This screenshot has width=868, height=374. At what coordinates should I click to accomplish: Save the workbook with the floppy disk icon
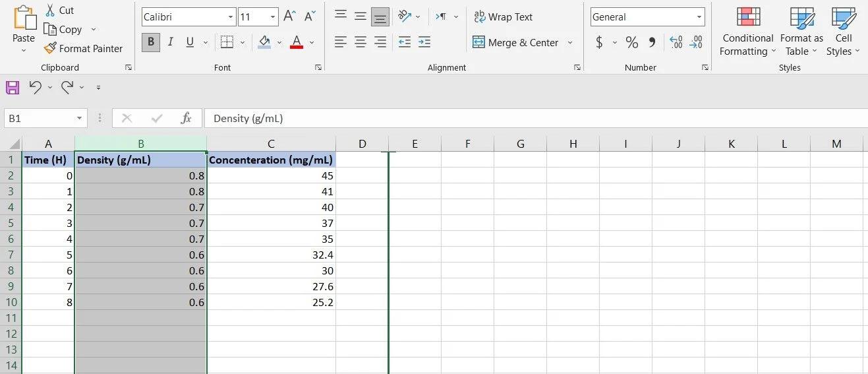tap(13, 87)
